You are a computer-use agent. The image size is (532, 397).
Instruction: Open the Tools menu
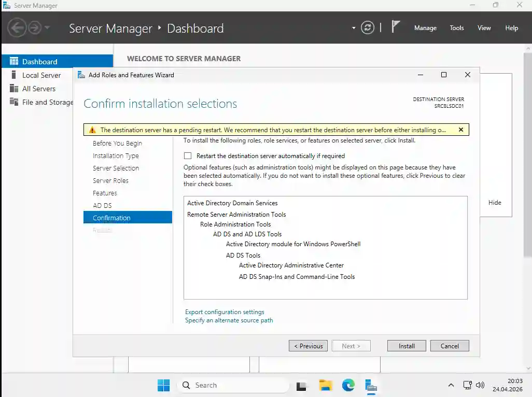(x=457, y=28)
